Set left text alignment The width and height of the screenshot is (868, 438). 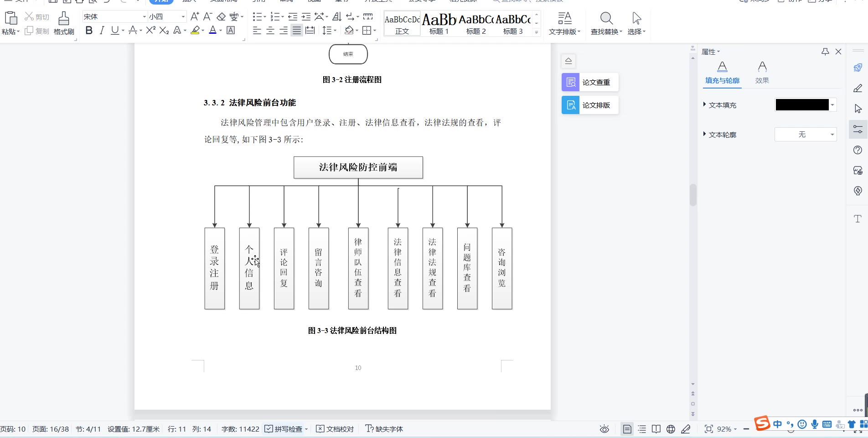tap(257, 30)
